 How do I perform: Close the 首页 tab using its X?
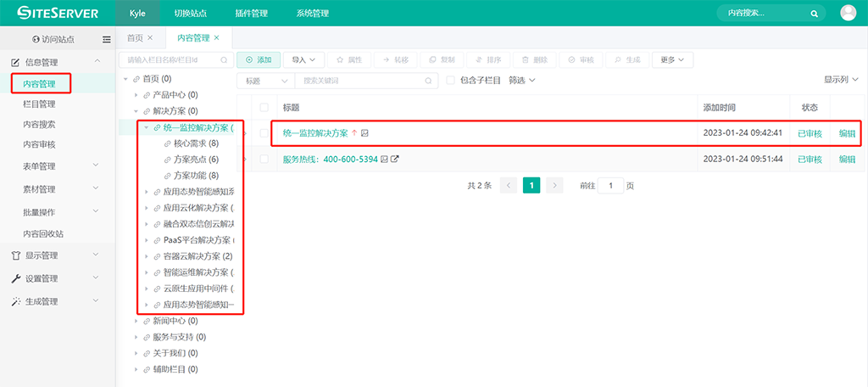pos(150,38)
